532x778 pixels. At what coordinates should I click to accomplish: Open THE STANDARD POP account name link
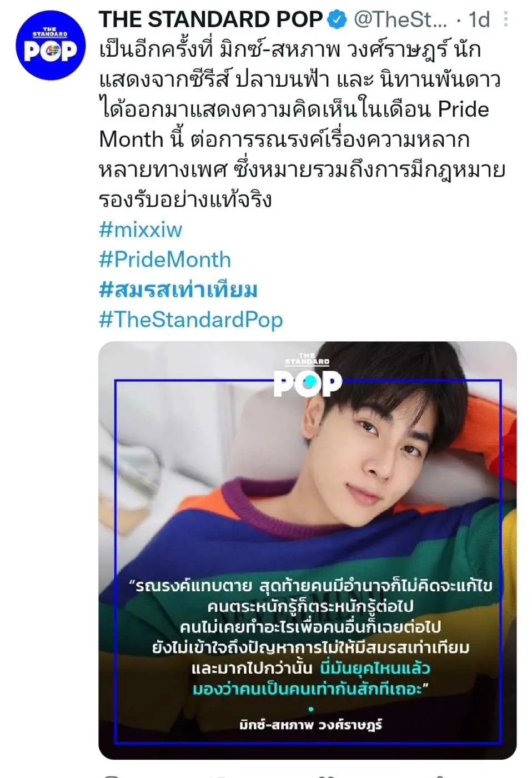tap(210, 20)
